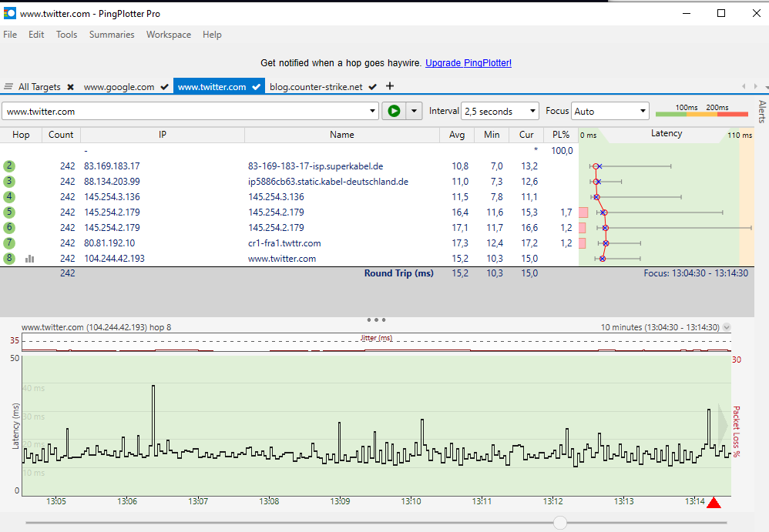Click the timeline scroll slider handle
769x532 pixels.
560,523
